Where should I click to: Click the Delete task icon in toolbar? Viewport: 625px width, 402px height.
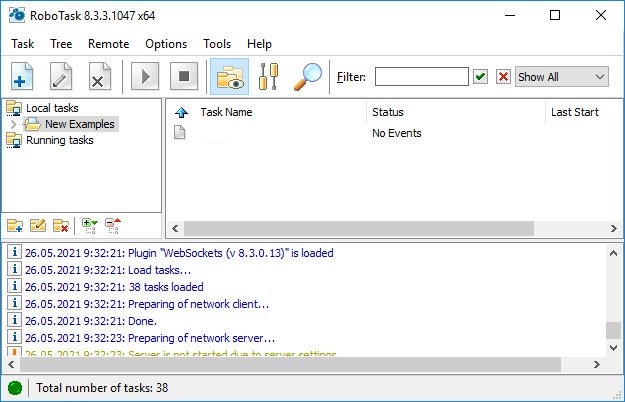click(99, 76)
